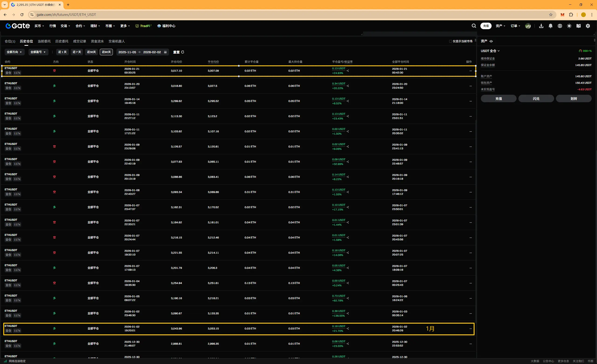Click the 闪兑 button in assets panel

pos(536,99)
